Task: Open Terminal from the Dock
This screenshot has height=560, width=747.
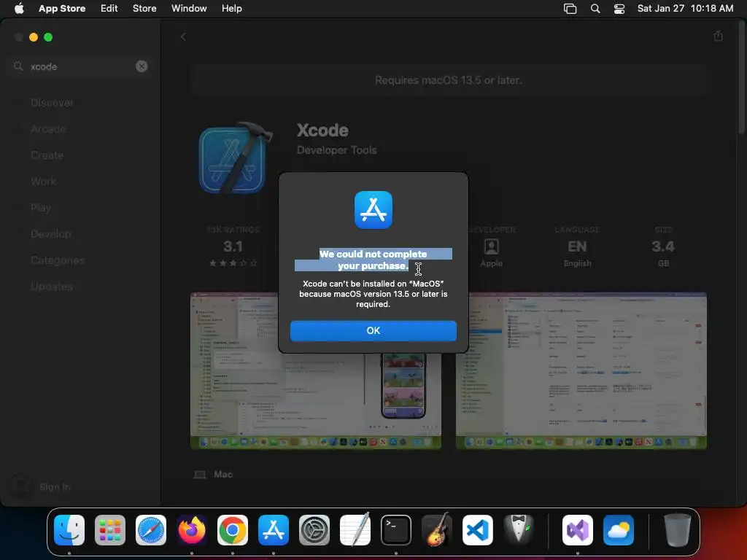Action: coord(396,529)
